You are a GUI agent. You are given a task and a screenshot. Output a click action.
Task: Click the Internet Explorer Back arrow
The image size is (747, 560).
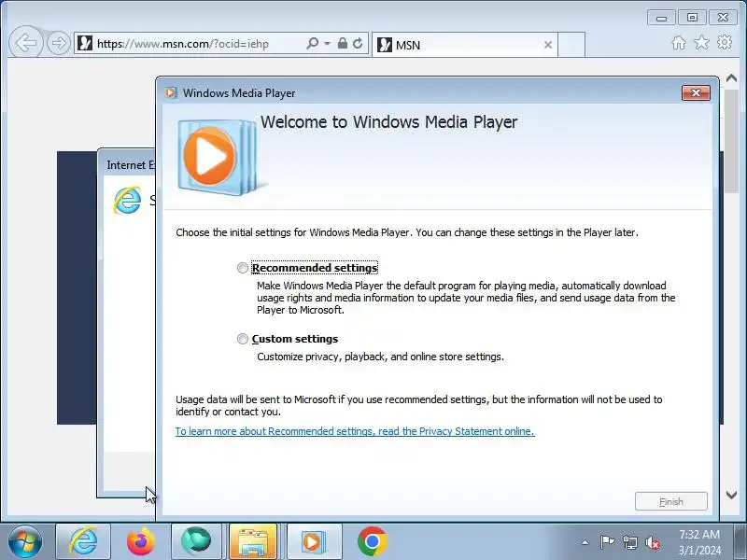pyautogui.click(x=25, y=43)
